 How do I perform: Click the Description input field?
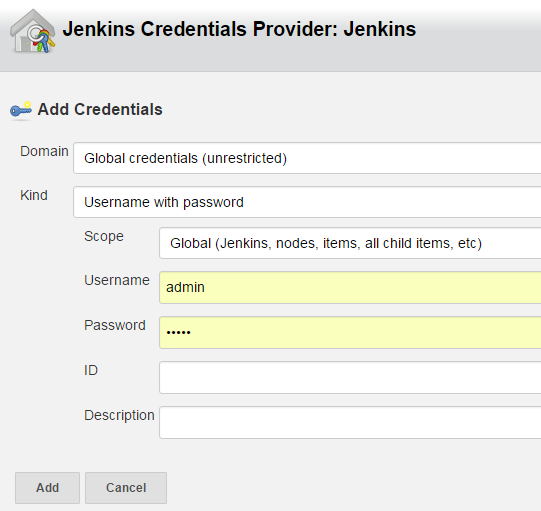350,422
